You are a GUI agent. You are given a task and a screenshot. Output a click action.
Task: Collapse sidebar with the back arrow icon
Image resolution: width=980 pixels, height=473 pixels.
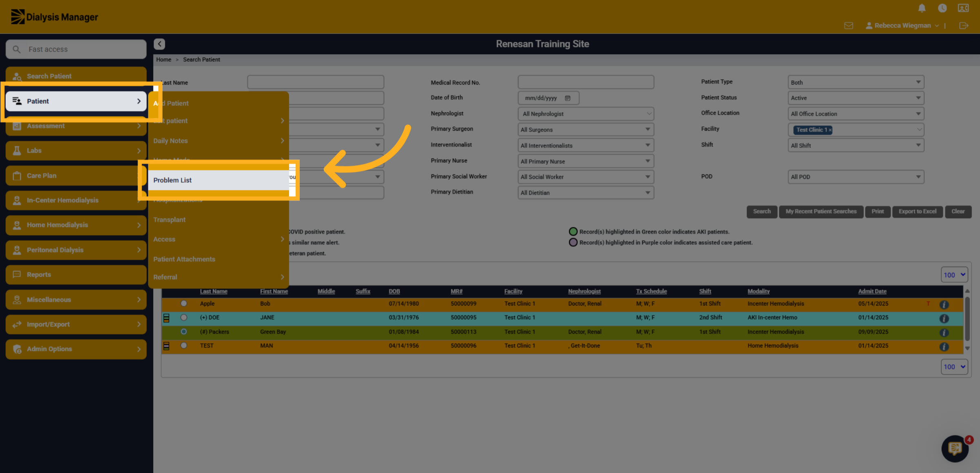tap(159, 44)
